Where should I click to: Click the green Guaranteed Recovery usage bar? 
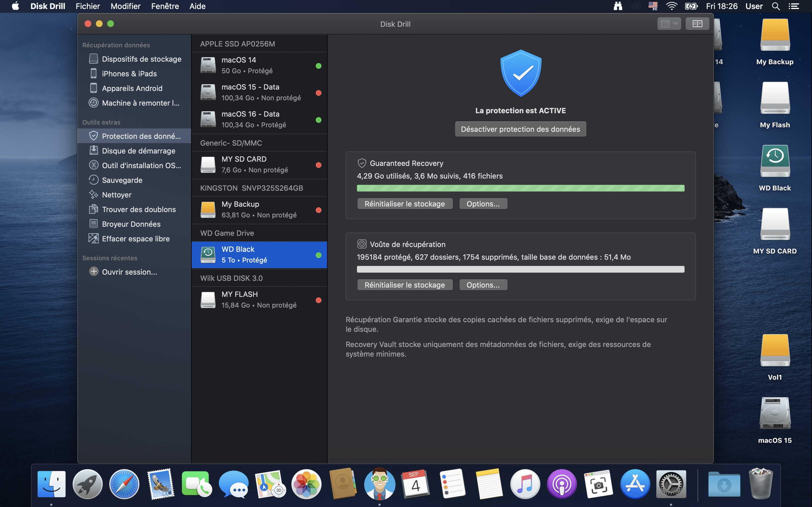coord(520,188)
